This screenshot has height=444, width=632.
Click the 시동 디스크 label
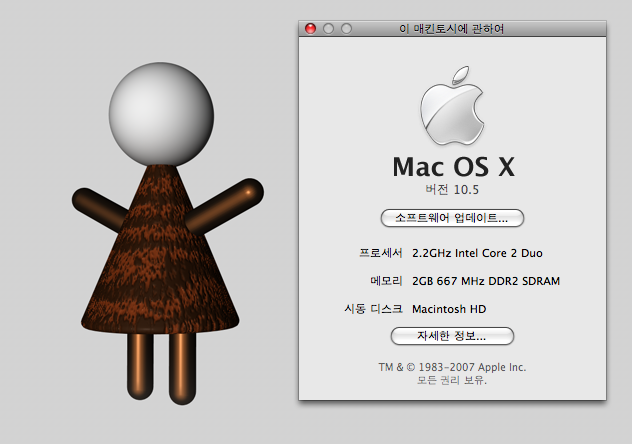(x=373, y=309)
